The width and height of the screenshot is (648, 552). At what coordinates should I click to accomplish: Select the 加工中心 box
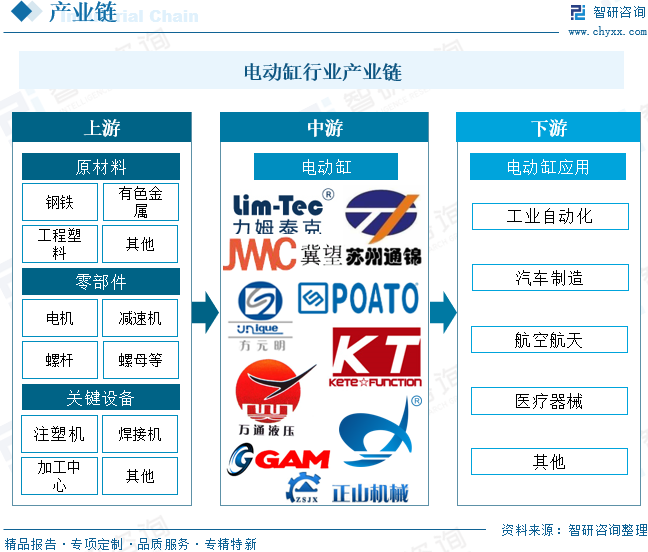pos(60,476)
